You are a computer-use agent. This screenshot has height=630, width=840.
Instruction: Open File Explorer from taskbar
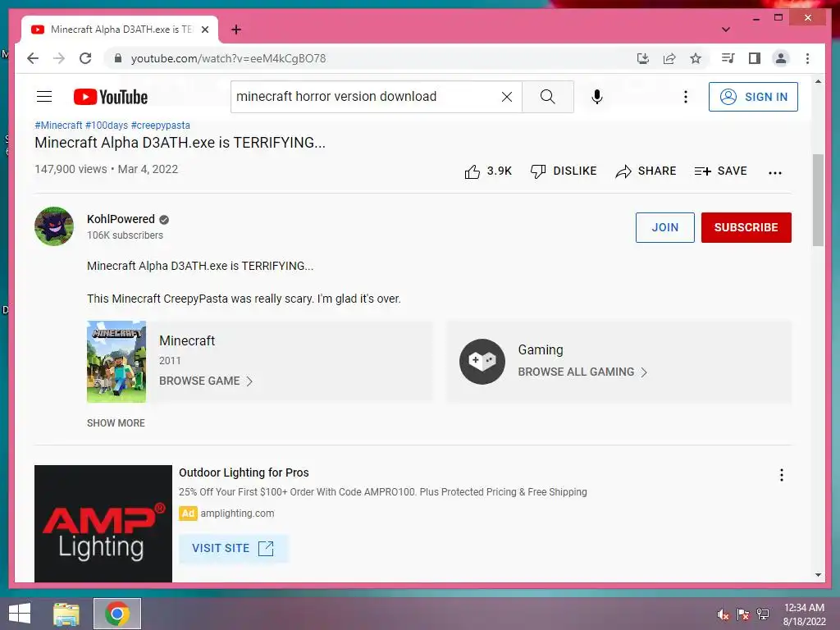[66, 614]
